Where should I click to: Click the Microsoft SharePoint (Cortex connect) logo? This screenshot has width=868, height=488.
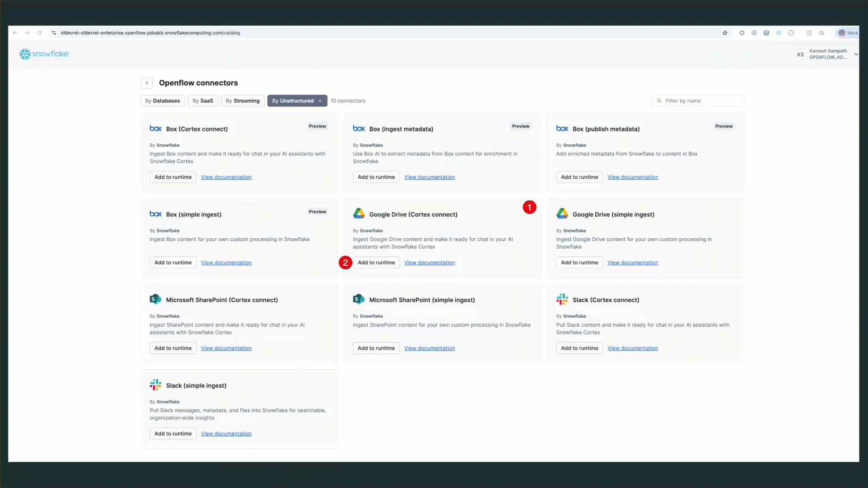(x=156, y=299)
